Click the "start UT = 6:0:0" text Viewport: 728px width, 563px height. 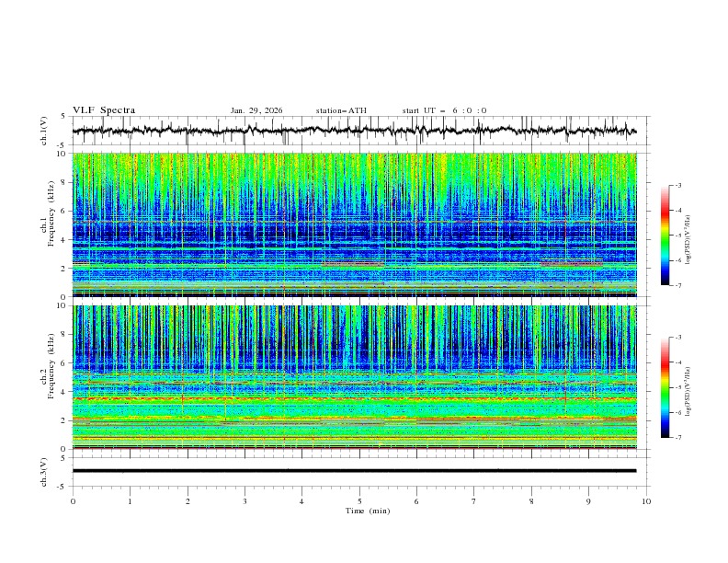click(444, 110)
